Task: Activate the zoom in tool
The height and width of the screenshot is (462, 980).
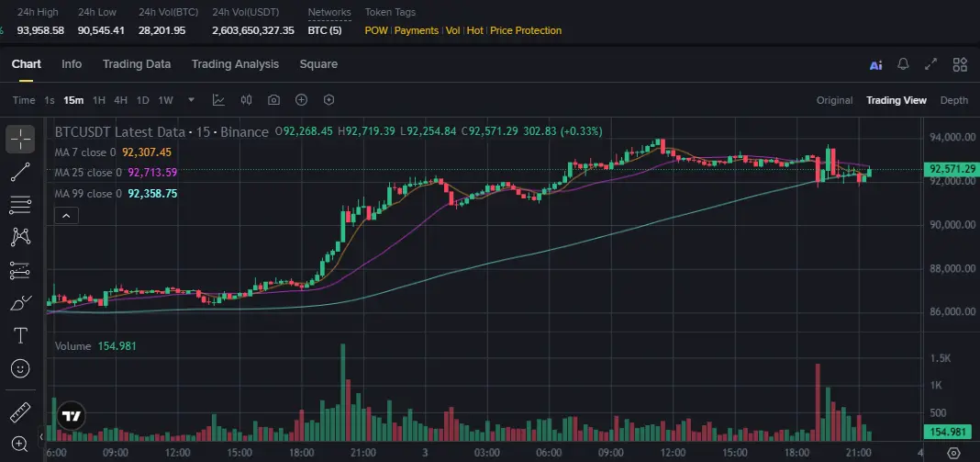Action: 20,445
